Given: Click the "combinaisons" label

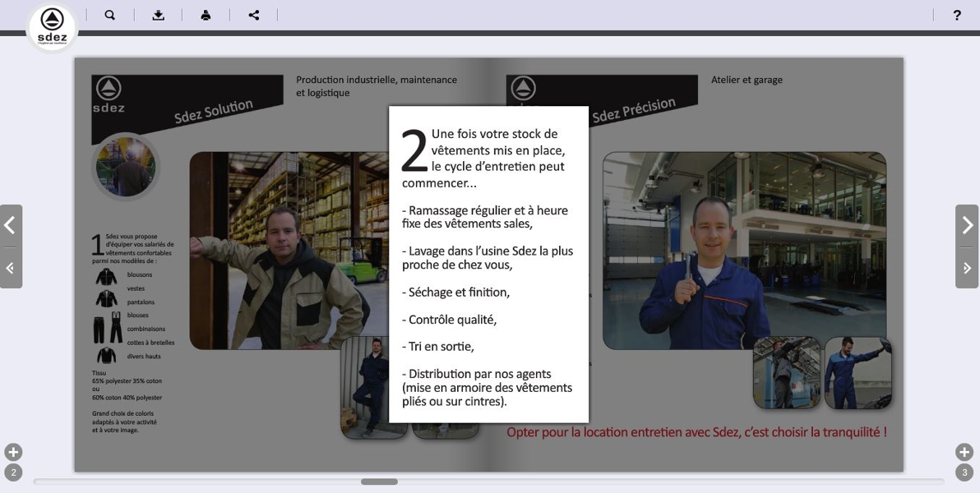Looking at the screenshot, I should click(x=146, y=329).
